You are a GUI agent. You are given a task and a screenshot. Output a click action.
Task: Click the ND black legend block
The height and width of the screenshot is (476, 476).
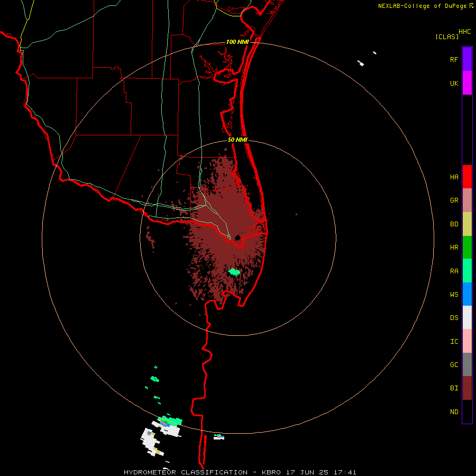(467, 411)
